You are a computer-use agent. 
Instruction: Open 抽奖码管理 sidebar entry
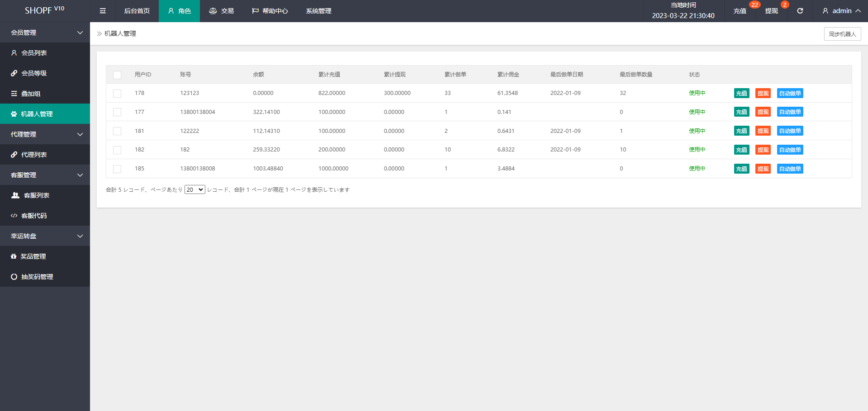(37, 277)
